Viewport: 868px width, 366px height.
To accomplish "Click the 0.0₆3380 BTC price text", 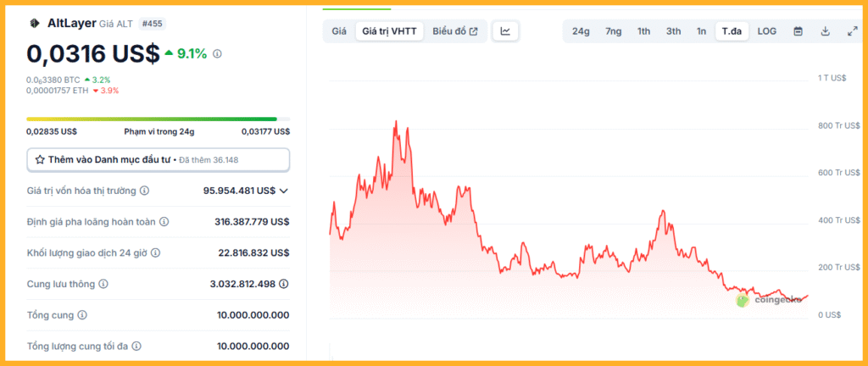I will click(x=53, y=80).
